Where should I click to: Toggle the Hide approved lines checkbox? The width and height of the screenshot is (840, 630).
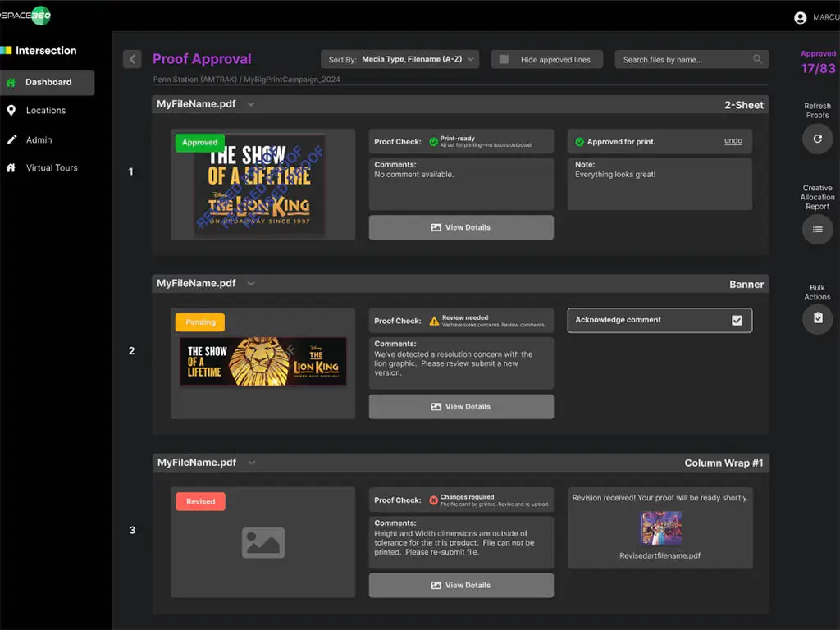point(504,59)
